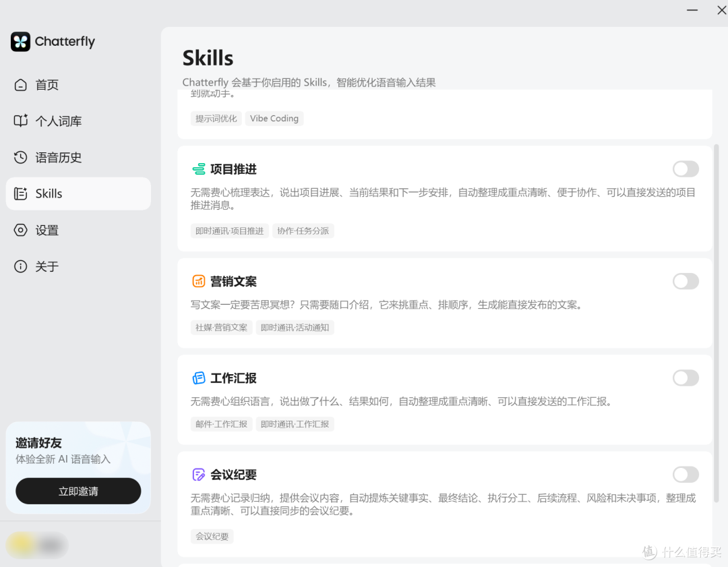This screenshot has width=728, height=567.
Task: Click the info icon beside 关于
Action: tap(20, 266)
